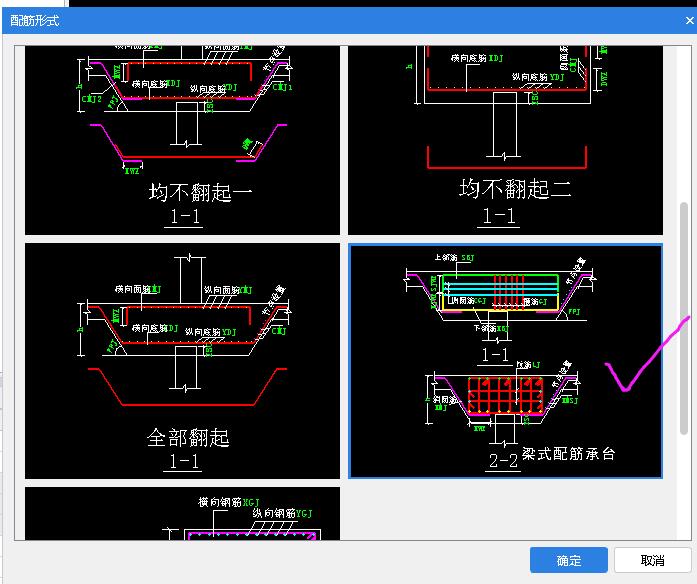Confirm selection with 确定 button
This screenshot has width=697, height=584.
569,560
